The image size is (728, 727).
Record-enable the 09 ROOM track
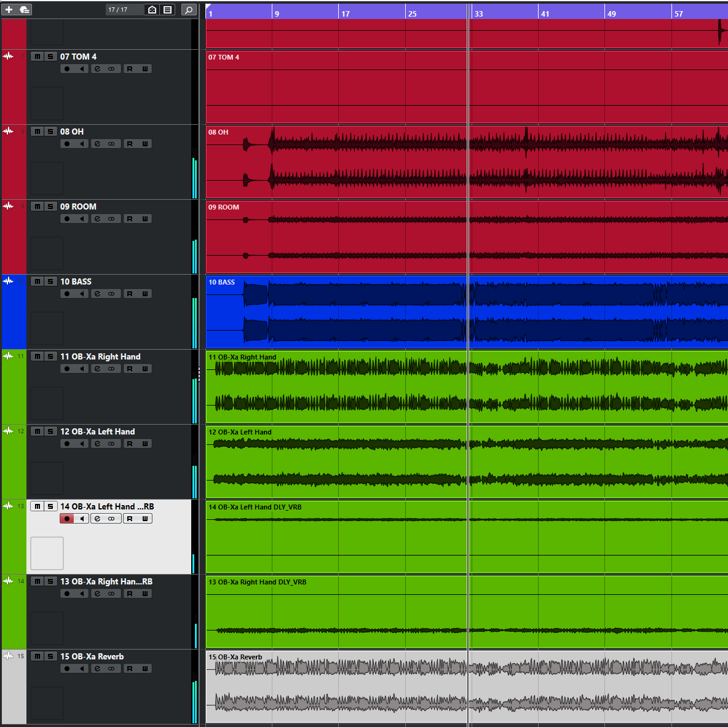(67, 219)
